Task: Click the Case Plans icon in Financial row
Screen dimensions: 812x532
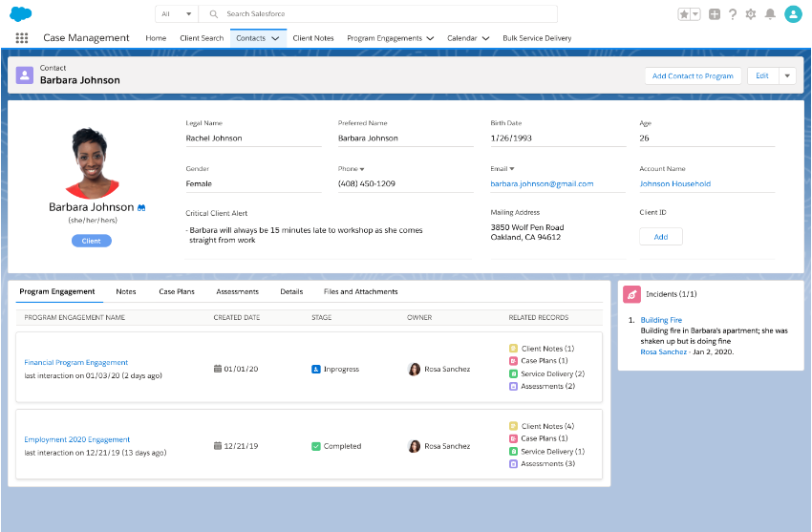Action: pyautogui.click(x=513, y=361)
